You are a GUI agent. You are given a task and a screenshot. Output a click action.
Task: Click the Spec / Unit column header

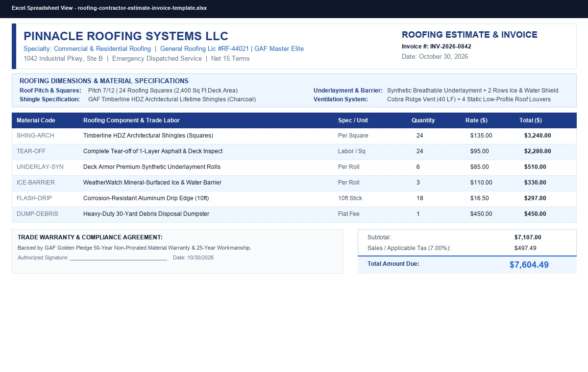click(353, 120)
